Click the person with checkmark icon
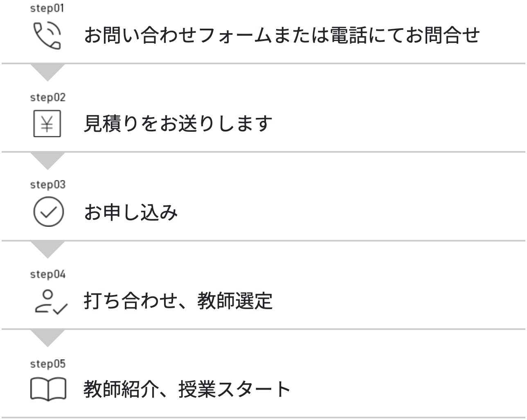The image size is (527, 420). click(50, 302)
